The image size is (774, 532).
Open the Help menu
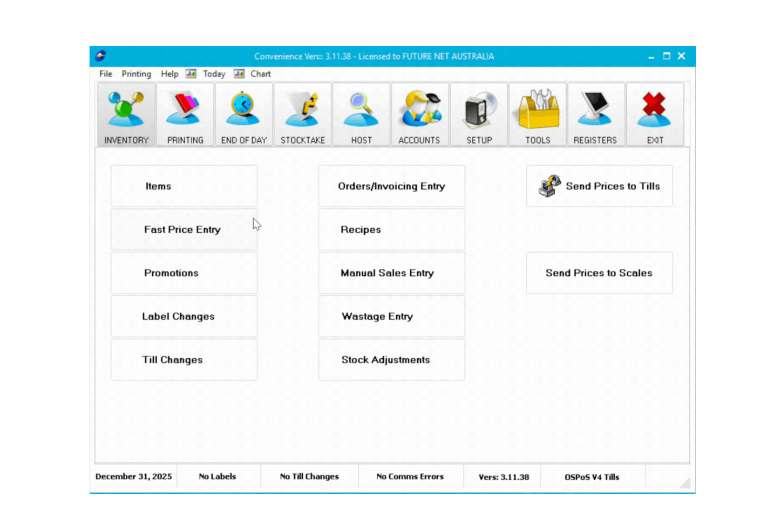pyautogui.click(x=170, y=74)
